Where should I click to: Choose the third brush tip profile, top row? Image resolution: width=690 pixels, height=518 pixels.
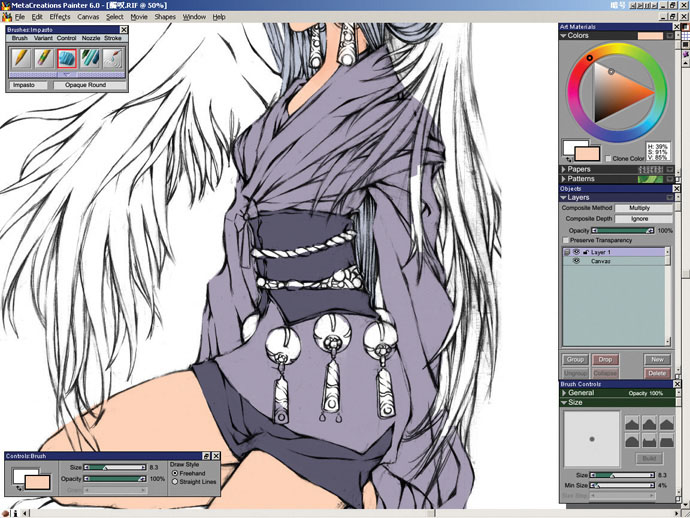(x=667, y=423)
